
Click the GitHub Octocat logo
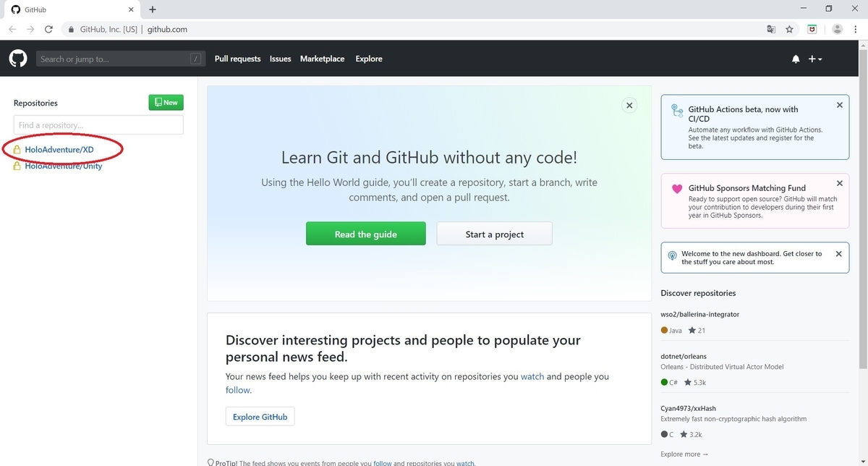click(x=18, y=59)
